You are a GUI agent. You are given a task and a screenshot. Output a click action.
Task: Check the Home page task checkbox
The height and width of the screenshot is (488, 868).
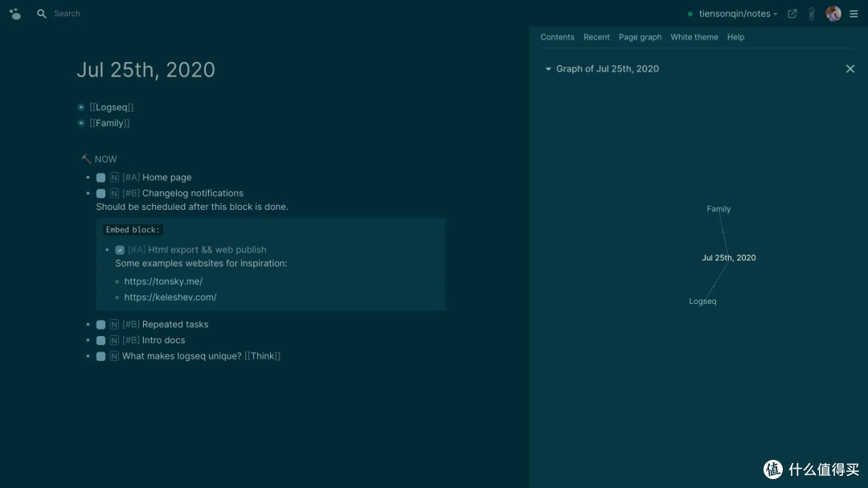click(100, 178)
